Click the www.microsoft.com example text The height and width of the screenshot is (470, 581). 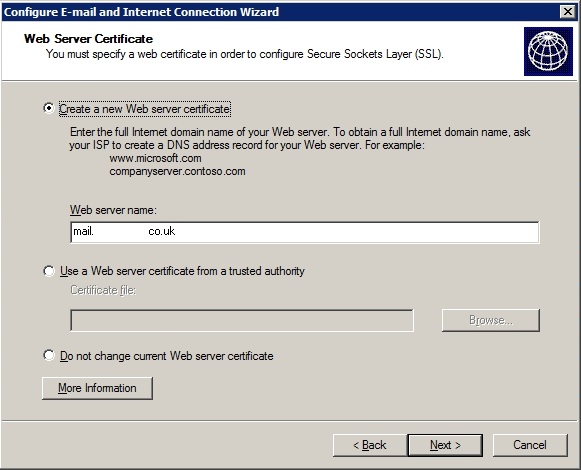(155, 158)
